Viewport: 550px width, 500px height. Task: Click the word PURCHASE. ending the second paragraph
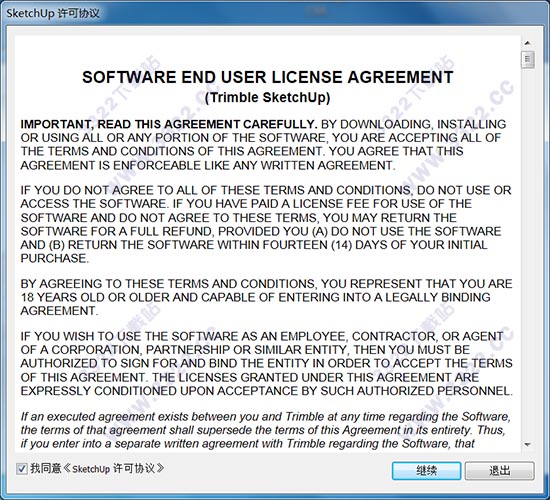pyautogui.click(x=55, y=259)
